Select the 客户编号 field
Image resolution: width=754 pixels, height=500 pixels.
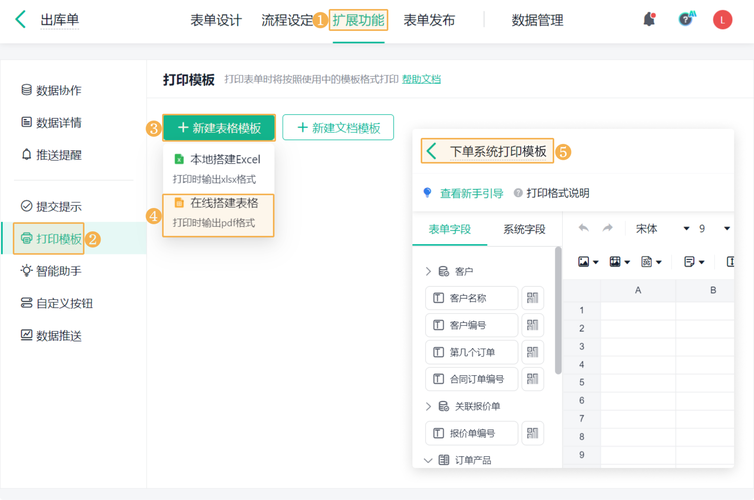(x=472, y=325)
